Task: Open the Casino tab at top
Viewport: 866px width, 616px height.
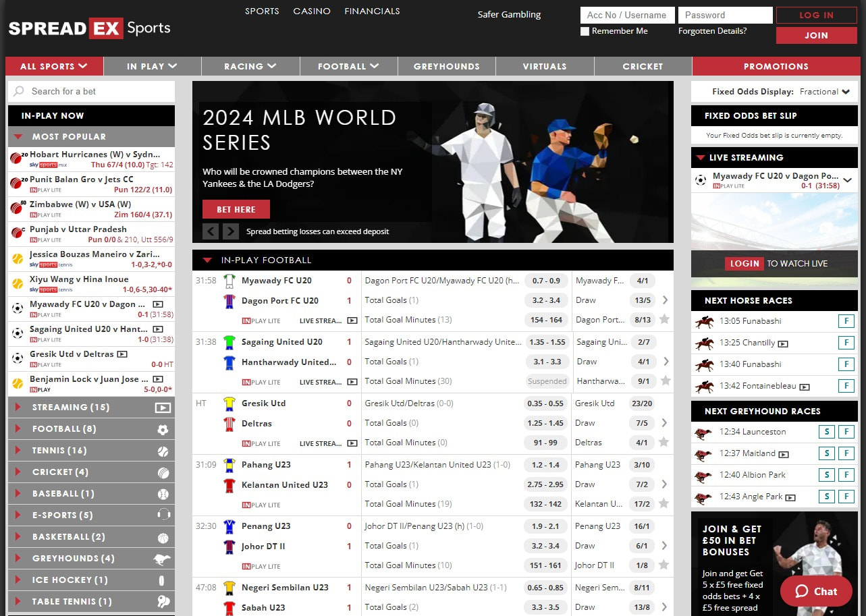Action: [x=312, y=11]
